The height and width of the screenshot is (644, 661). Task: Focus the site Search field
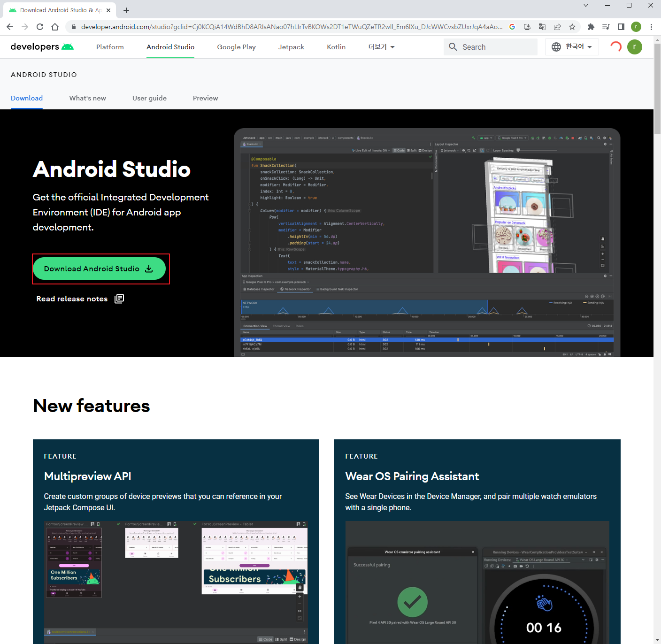coord(490,47)
